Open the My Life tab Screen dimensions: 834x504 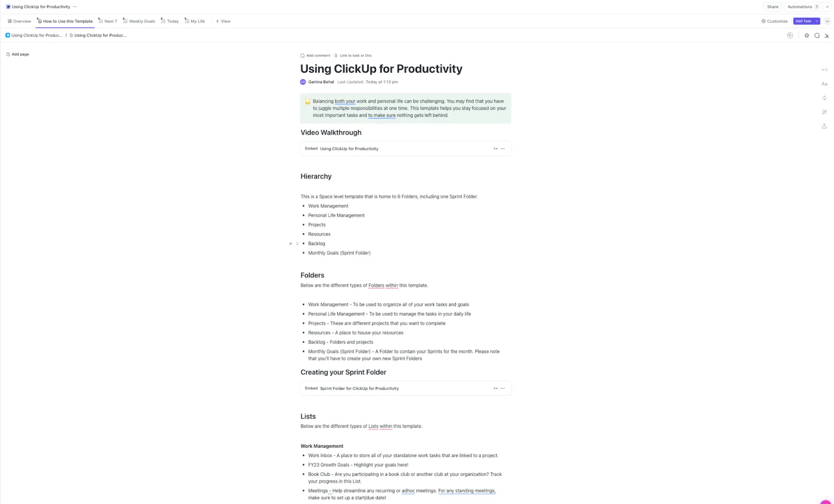tap(195, 21)
